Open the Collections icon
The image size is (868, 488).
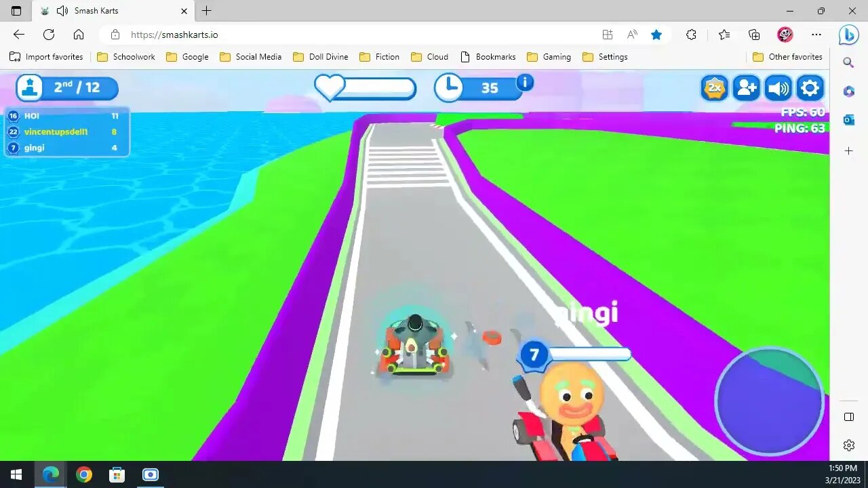point(754,35)
